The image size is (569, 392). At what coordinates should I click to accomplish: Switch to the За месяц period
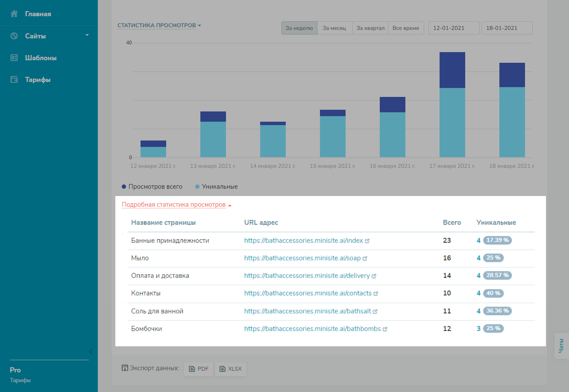[334, 28]
